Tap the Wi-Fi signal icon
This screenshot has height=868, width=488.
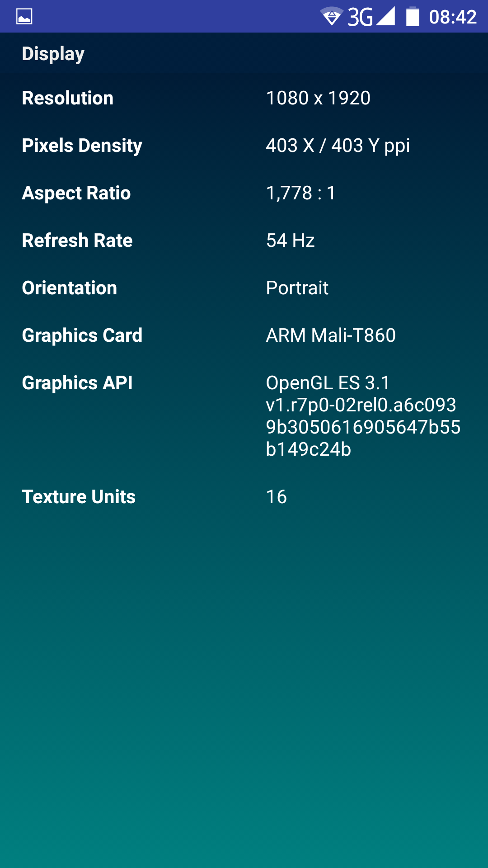pyautogui.click(x=331, y=17)
